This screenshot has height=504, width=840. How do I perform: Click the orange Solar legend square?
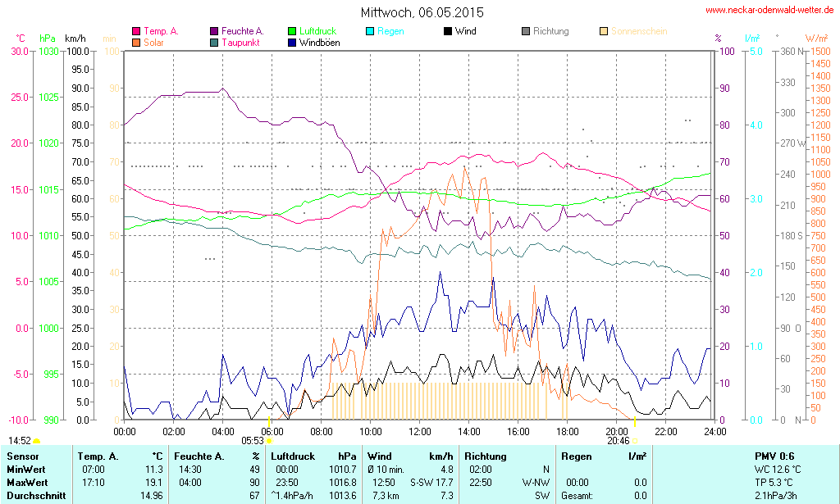click(x=136, y=43)
